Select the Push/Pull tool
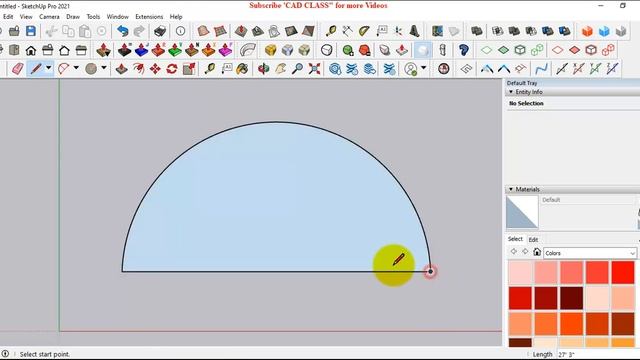This screenshot has width=640, height=360. [x=121, y=69]
